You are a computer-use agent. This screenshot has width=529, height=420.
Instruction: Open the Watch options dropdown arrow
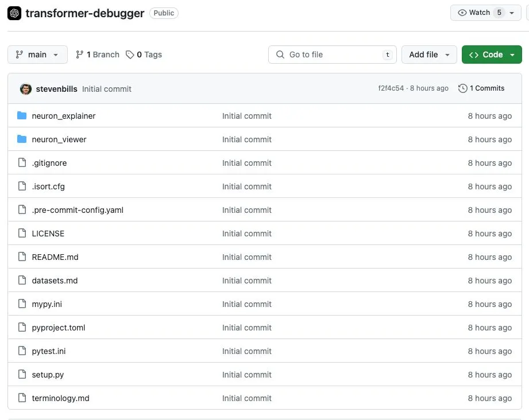(512, 13)
